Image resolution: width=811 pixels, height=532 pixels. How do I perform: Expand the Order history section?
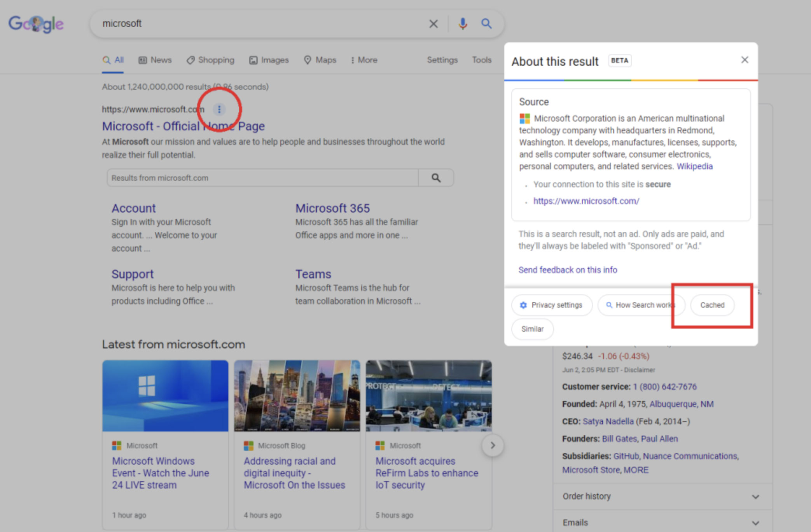[755, 497]
